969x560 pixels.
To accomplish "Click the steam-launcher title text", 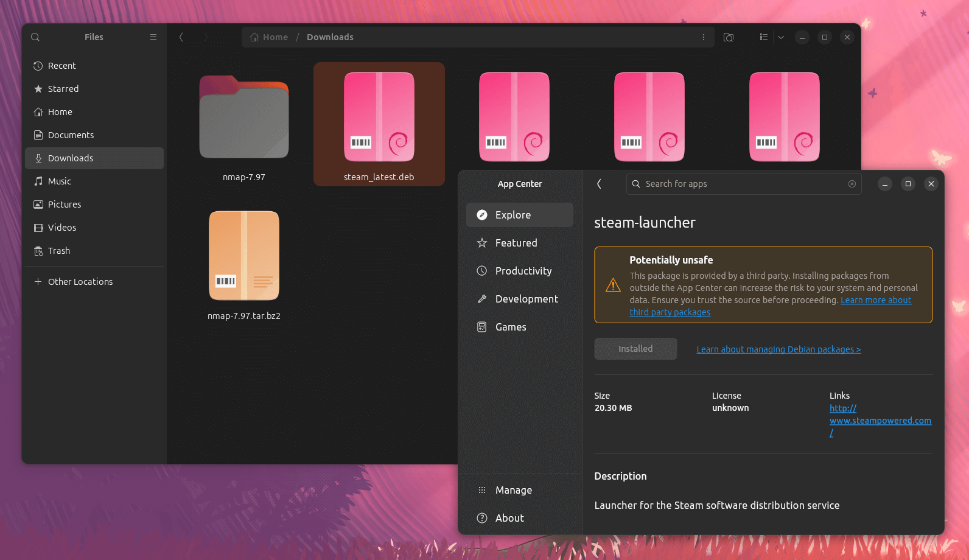I will pos(645,223).
